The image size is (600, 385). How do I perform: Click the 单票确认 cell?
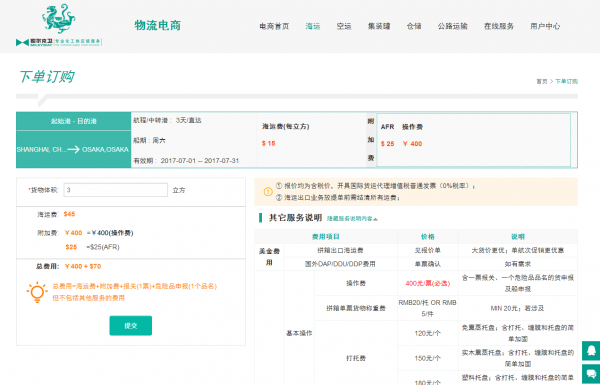click(x=427, y=264)
